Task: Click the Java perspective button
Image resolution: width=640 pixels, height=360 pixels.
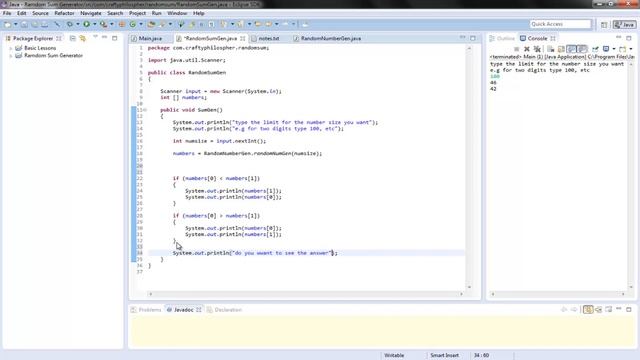Action: [x=624, y=25]
